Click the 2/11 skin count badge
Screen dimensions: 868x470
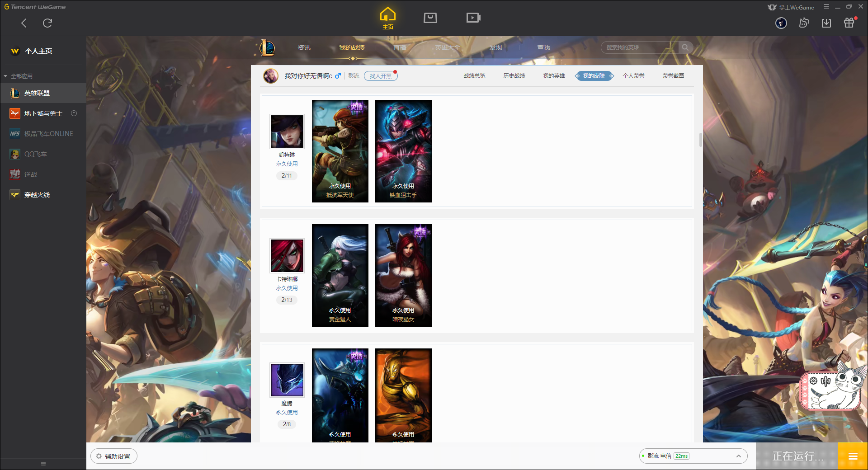pyautogui.click(x=287, y=175)
